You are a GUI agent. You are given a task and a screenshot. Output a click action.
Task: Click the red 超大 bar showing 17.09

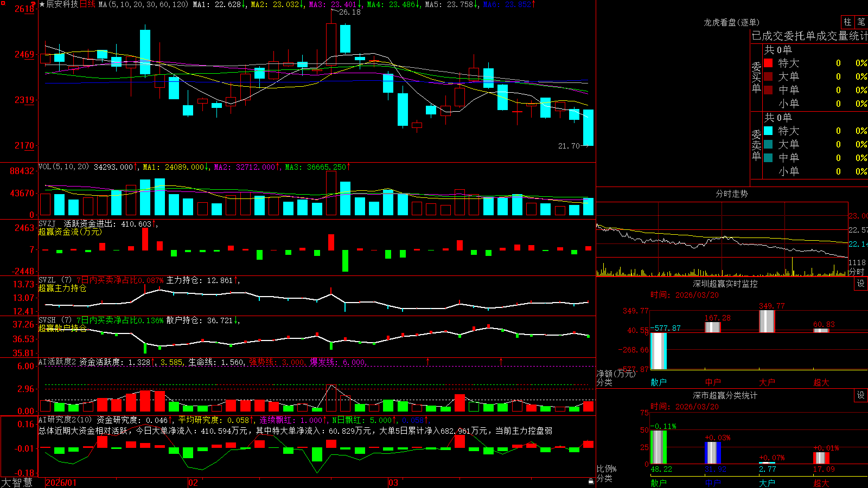tap(821, 458)
